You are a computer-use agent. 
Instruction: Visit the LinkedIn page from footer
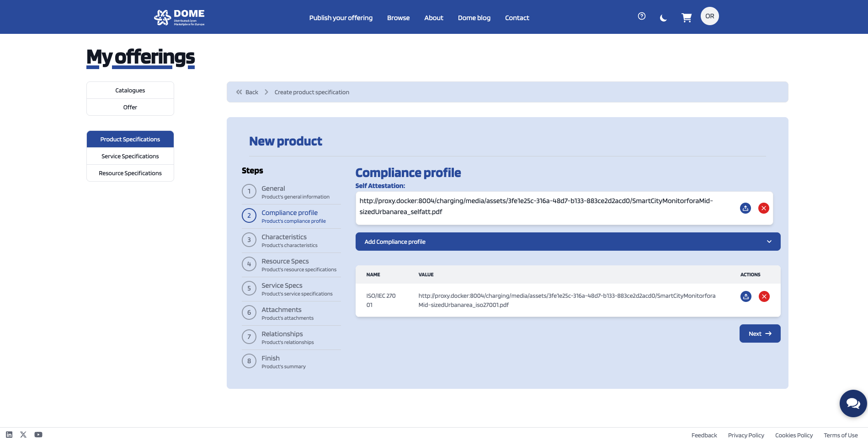click(9, 435)
